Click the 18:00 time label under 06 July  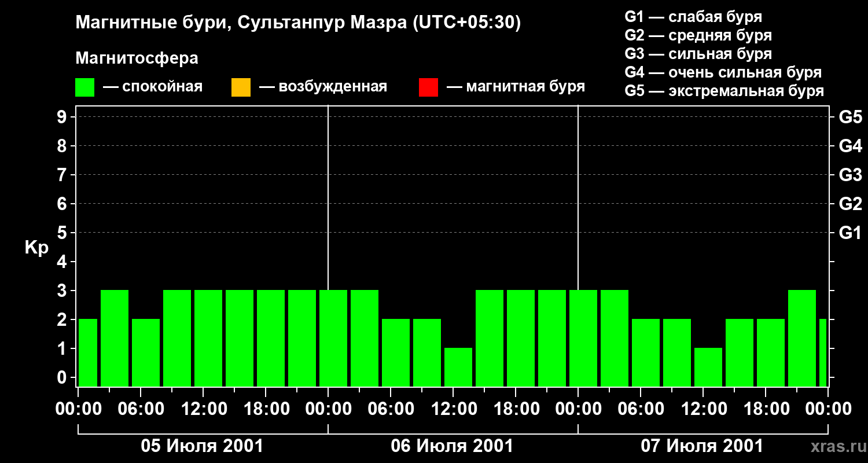(x=516, y=409)
